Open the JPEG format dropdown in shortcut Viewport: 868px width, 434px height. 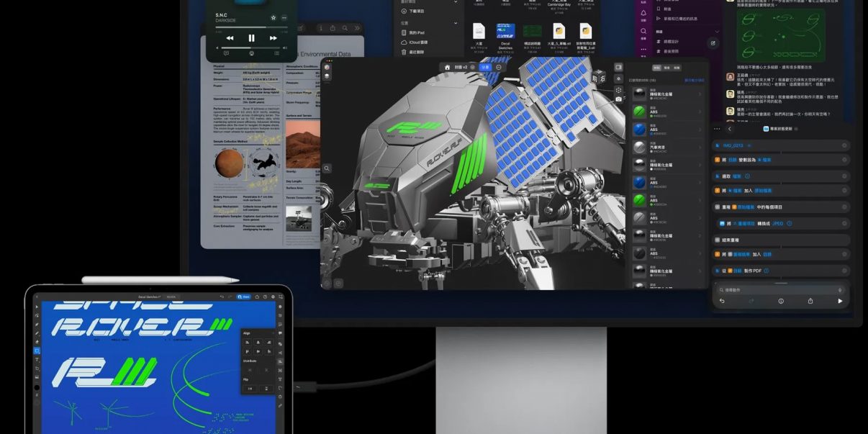point(778,223)
